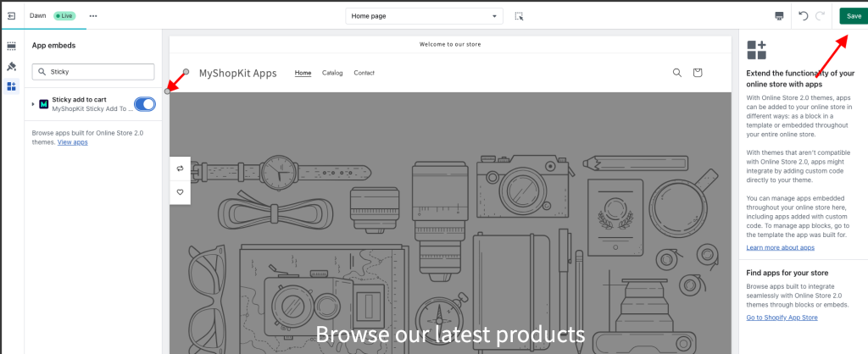
Task: Click the Dawn theme name
Action: coord(37,16)
